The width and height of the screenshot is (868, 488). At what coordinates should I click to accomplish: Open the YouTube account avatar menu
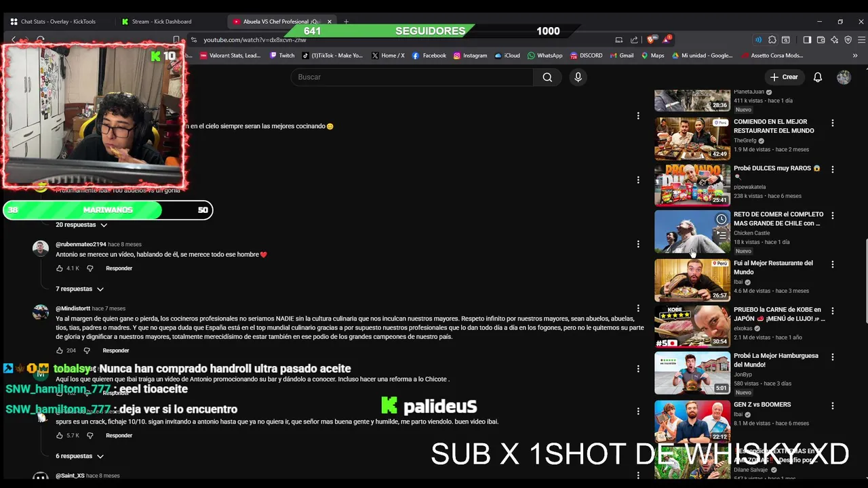pos(844,77)
